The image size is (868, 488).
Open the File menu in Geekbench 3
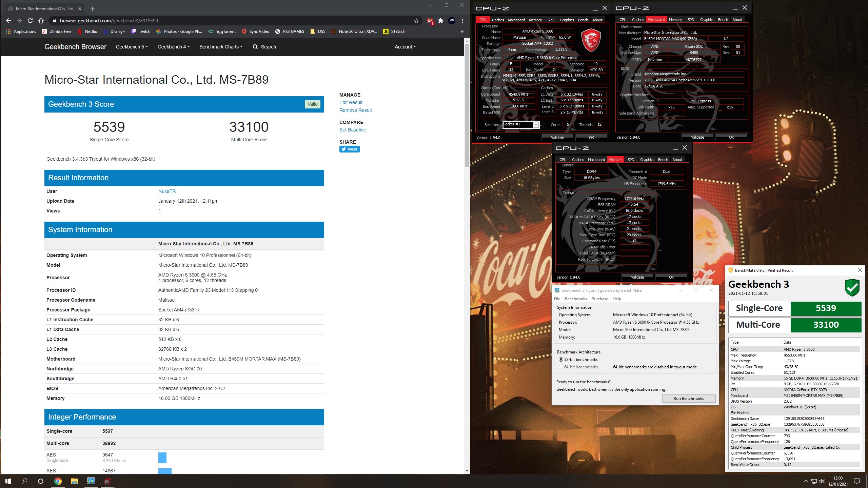557,299
